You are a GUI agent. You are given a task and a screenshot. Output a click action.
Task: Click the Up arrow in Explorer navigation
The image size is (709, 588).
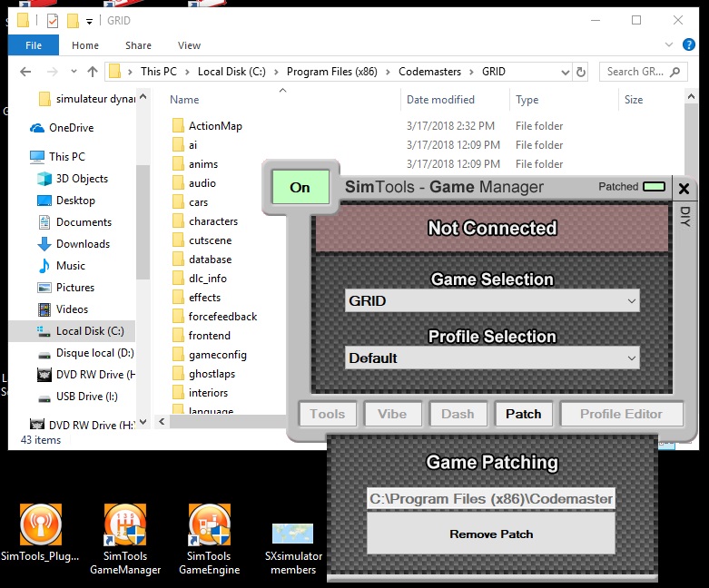92,72
